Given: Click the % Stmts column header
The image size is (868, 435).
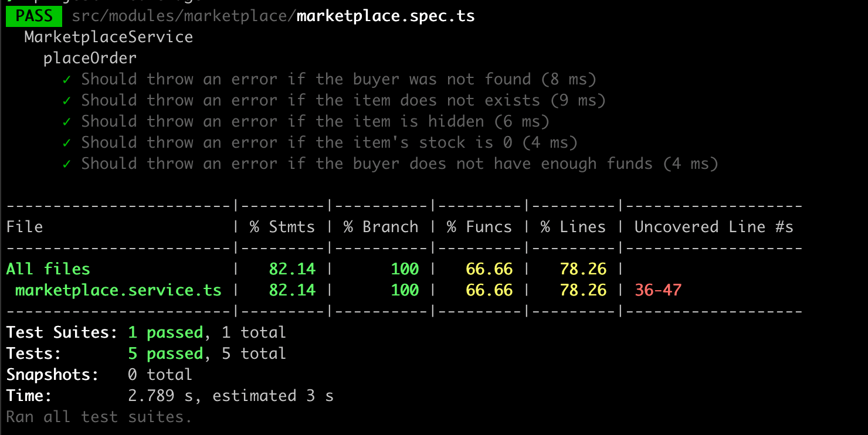Looking at the screenshot, I should [x=282, y=227].
